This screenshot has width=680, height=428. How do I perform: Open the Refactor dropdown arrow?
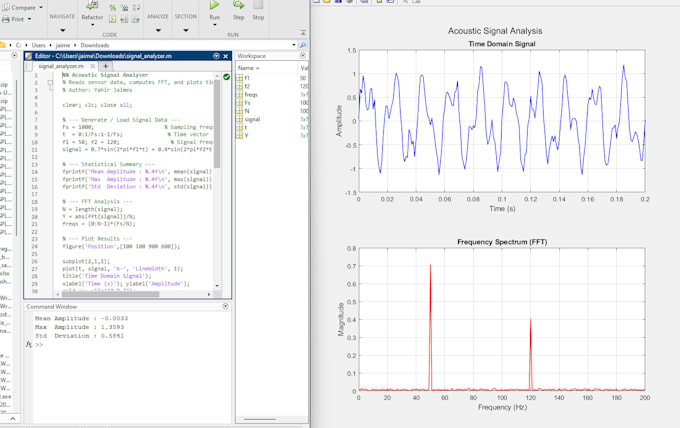[92, 25]
